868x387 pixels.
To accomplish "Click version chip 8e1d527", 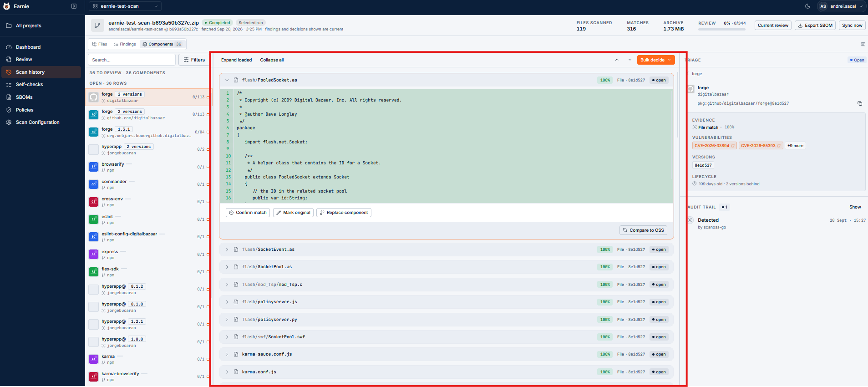I will pos(703,165).
